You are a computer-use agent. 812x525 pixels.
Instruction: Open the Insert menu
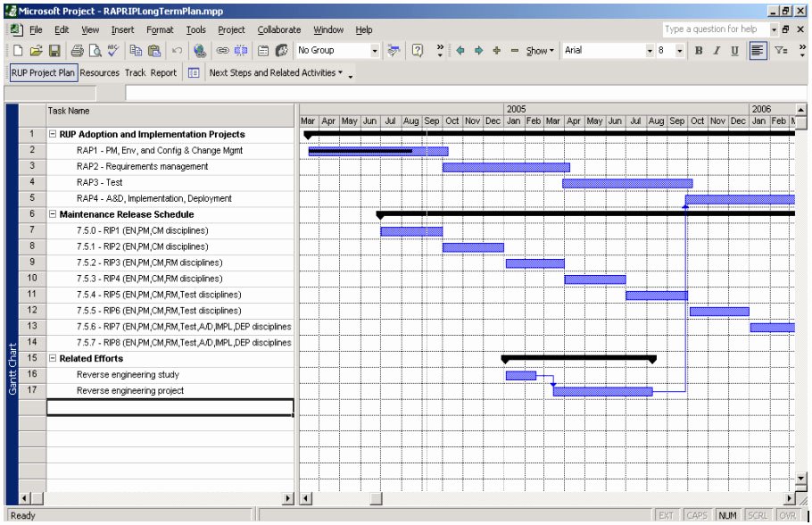[123, 29]
